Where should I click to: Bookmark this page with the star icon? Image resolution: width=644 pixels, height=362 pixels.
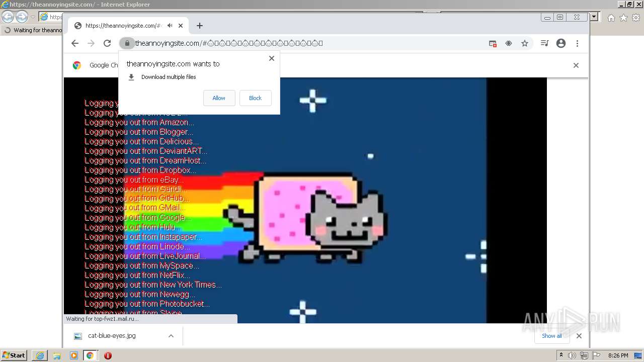pos(525,44)
